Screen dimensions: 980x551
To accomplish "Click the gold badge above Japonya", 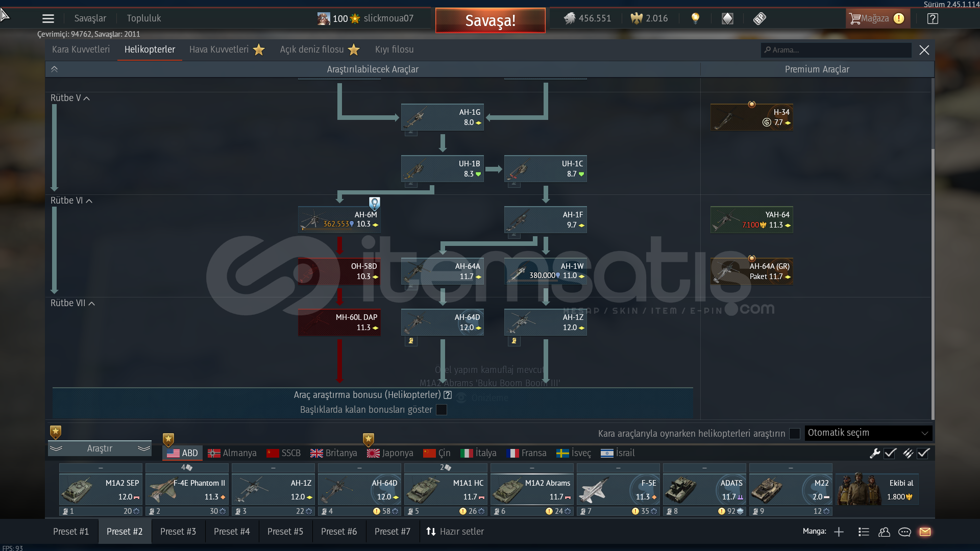I will [x=369, y=439].
